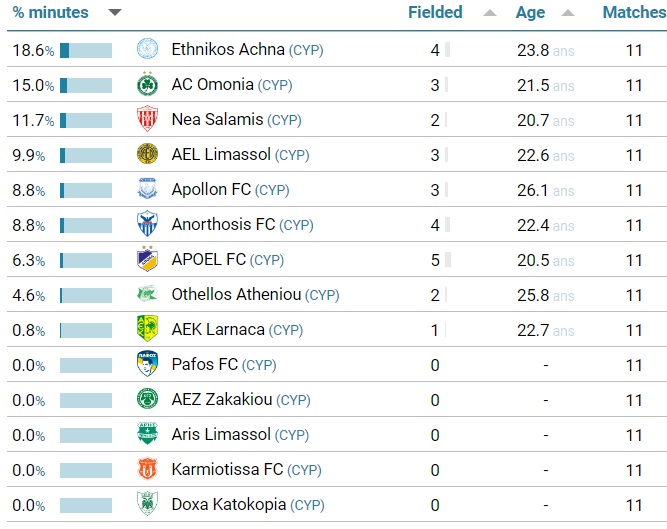Click the AEK Larnaca club crest
Image resolution: width=667 pixels, height=529 pixels.
(147, 329)
